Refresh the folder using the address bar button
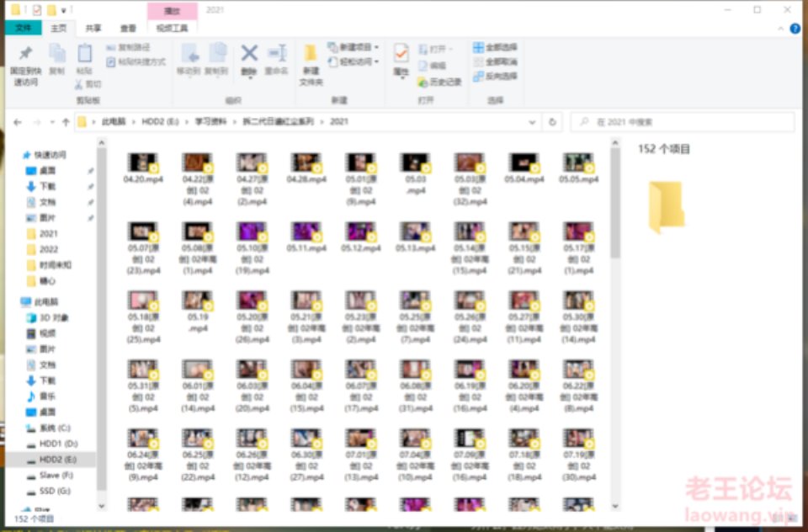Image resolution: width=808 pixels, height=532 pixels. point(552,122)
